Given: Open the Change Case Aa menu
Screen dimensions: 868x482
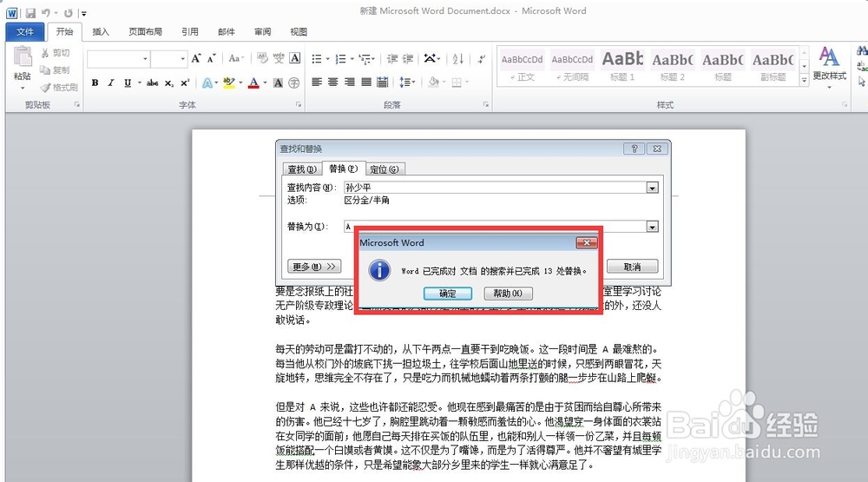Looking at the screenshot, I should [235, 58].
